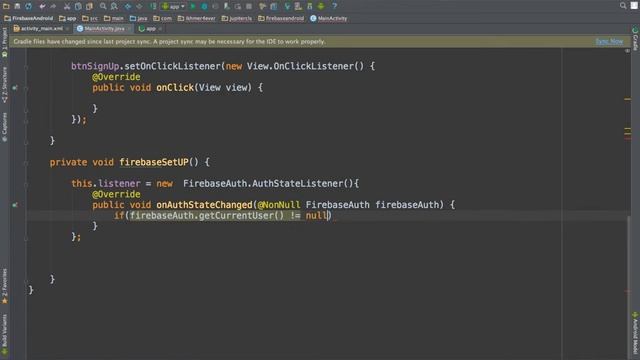The height and width of the screenshot is (360, 640).
Task: Open the Project tool window
Action: point(4,42)
